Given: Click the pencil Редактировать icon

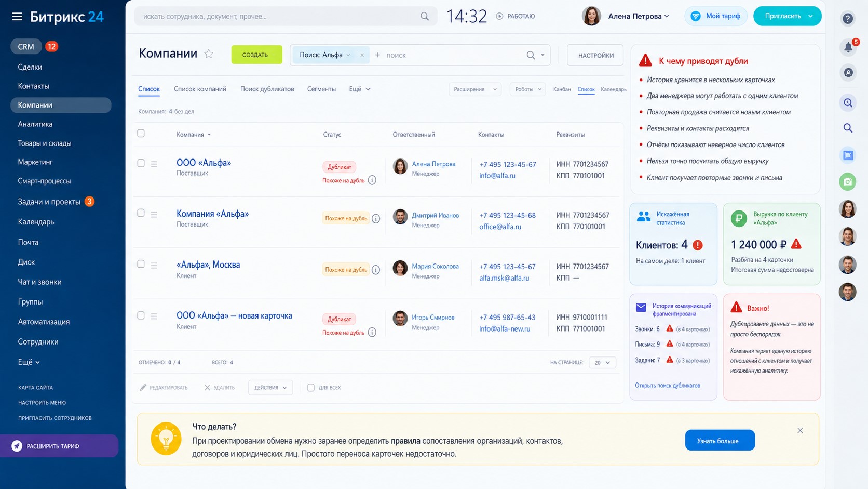Looking at the screenshot, I should coord(143,388).
